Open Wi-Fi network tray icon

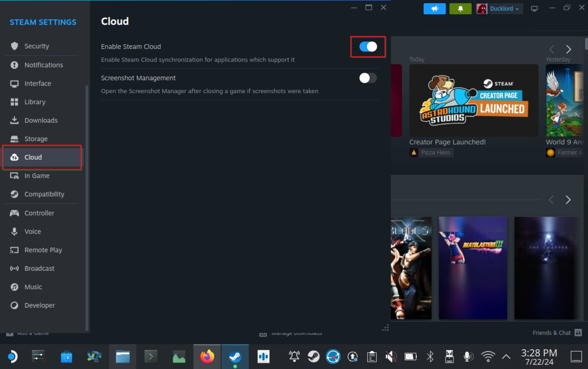(488, 356)
